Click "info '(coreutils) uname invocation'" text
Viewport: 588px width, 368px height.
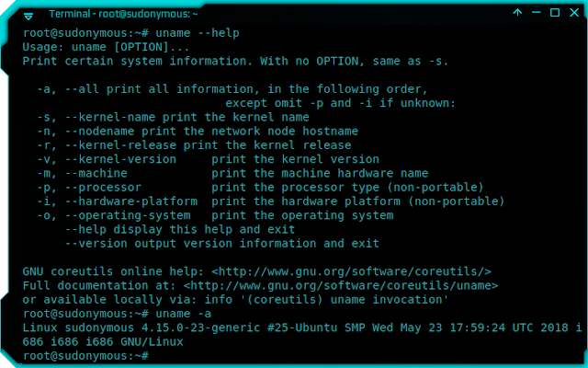(326, 300)
